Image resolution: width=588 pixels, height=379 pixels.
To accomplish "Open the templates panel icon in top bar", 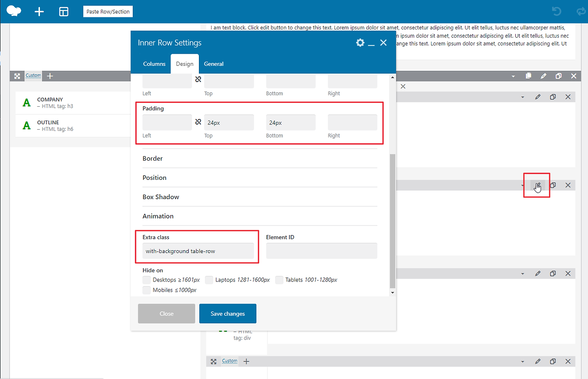I will coord(64,11).
